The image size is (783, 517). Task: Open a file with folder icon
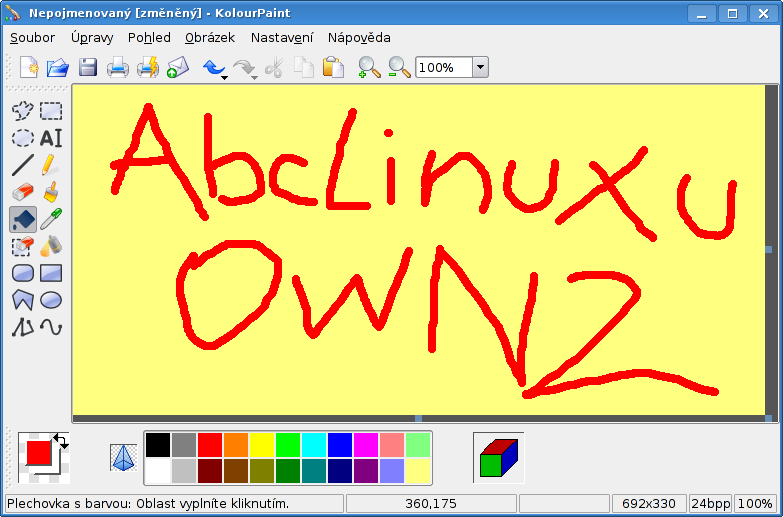point(58,67)
